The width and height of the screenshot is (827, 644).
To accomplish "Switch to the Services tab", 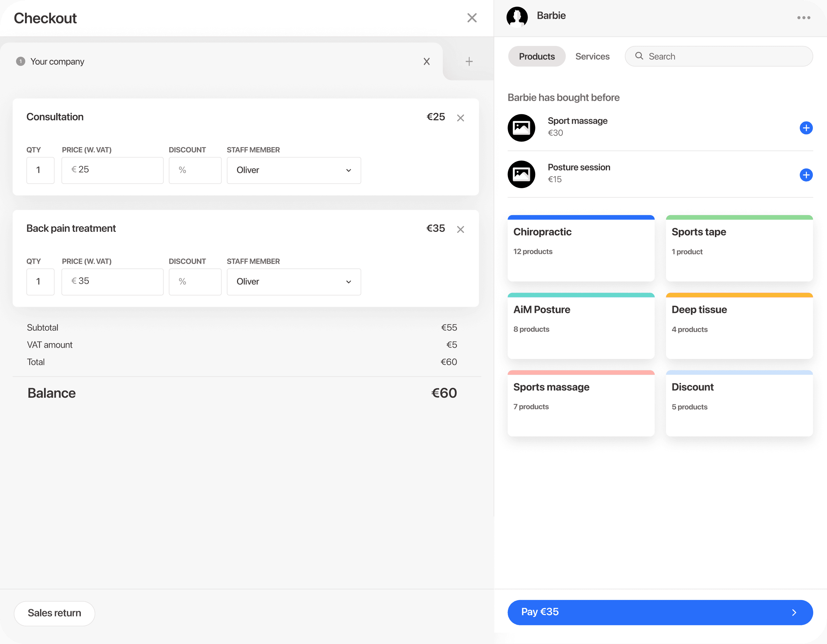I will [592, 56].
